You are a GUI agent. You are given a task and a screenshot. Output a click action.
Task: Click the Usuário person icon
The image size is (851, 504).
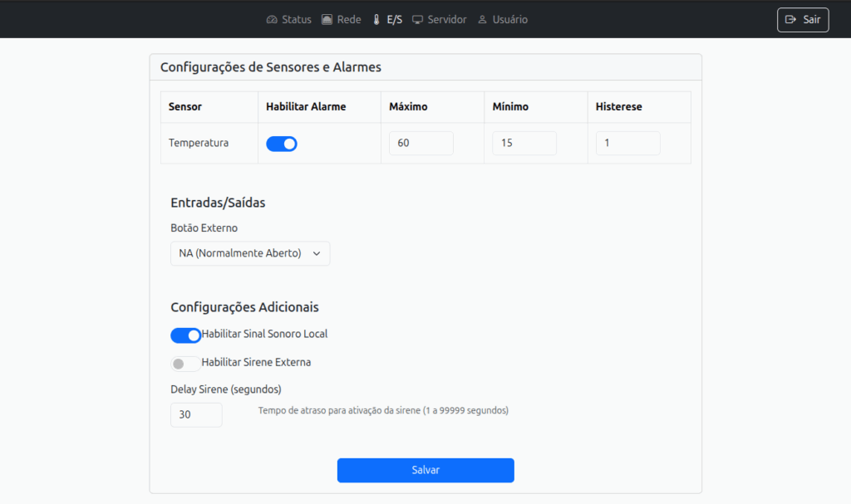(x=482, y=20)
